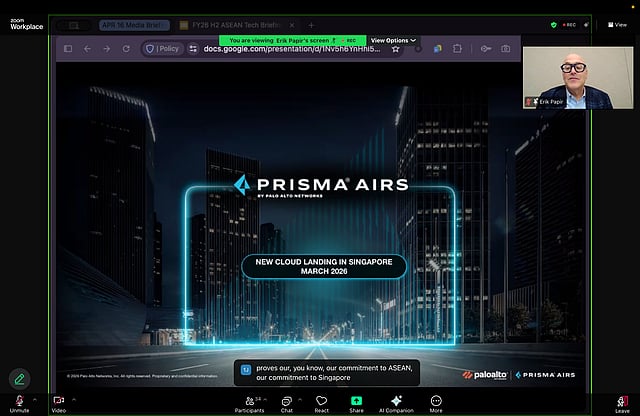The height and width of the screenshot is (416, 640).
Task: Start video with the camera button
Action: 58,402
